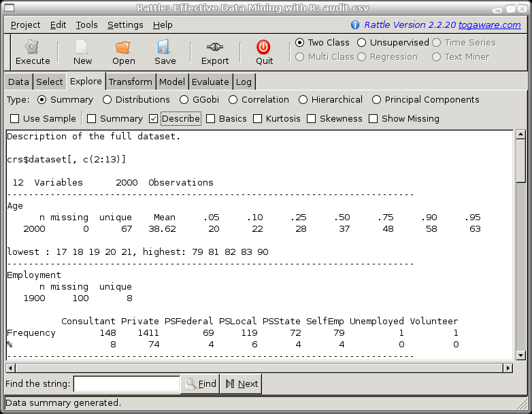The height and width of the screenshot is (414, 532).
Task: Click the Find button
Action: 200,384
